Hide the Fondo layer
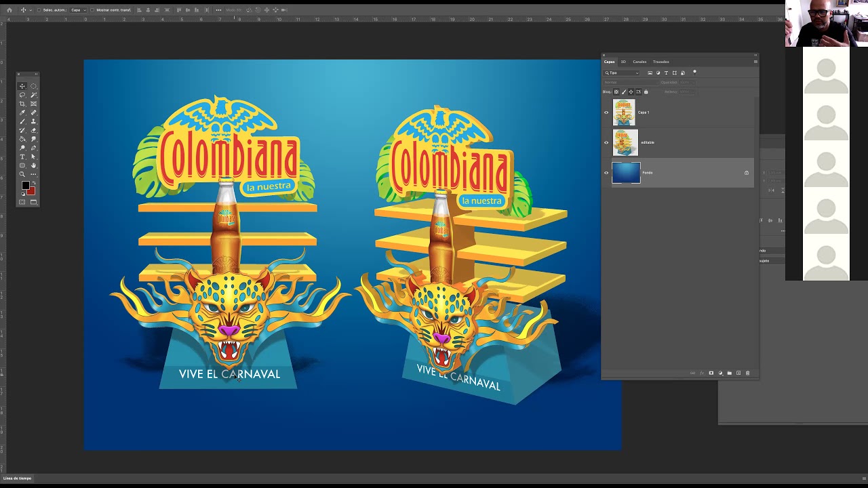868x488 pixels. click(x=606, y=173)
